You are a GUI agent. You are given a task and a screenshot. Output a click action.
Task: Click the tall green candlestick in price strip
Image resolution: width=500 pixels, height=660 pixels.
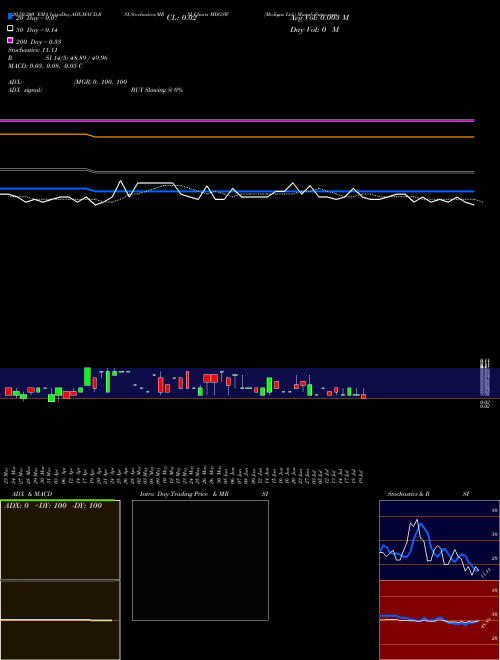(88, 376)
